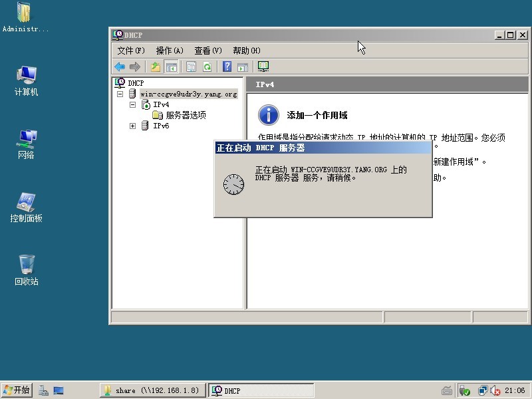Open the 回收站 desktop icon
Viewport: 532px width, 399px height.
pyautogui.click(x=27, y=269)
